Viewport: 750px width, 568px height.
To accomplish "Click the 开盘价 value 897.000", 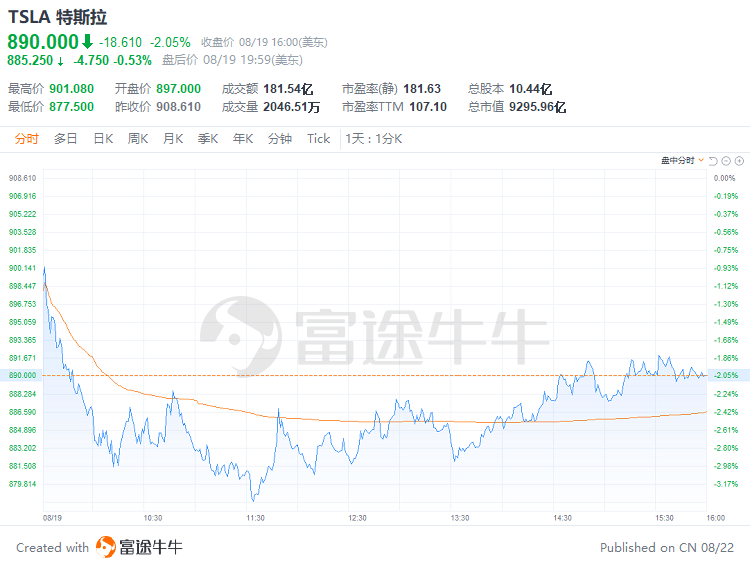I will [178, 89].
